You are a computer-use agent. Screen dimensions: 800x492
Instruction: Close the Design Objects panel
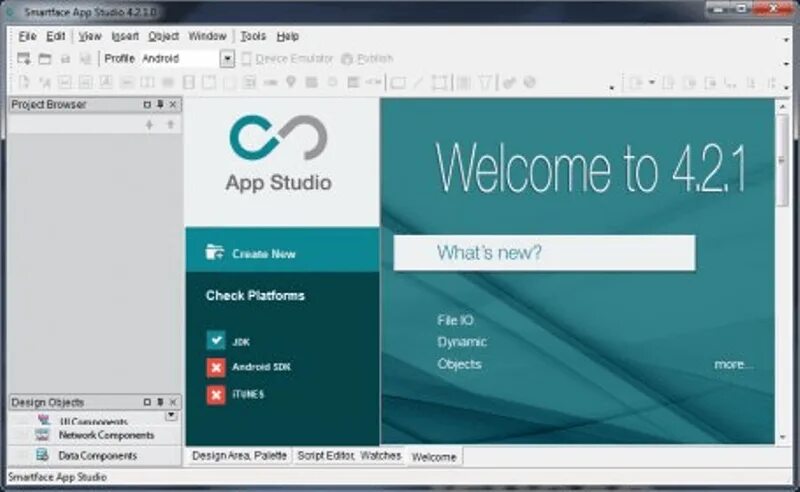pyautogui.click(x=173, y=402)
